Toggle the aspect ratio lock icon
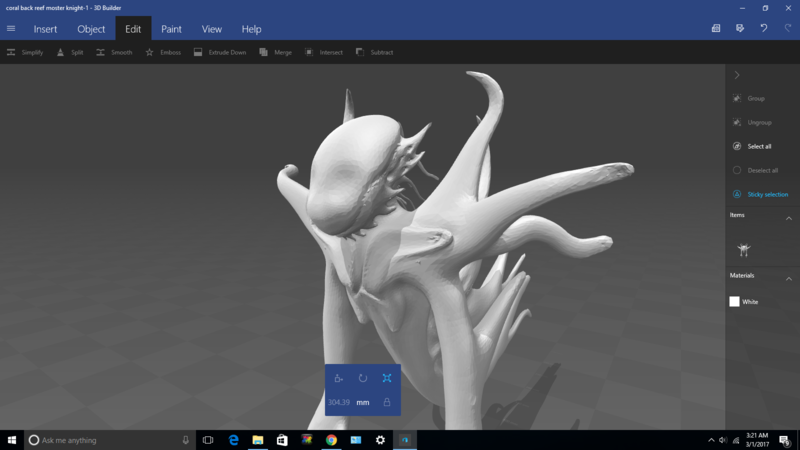This screenshot has height=450, width=800. coord(387,402)
